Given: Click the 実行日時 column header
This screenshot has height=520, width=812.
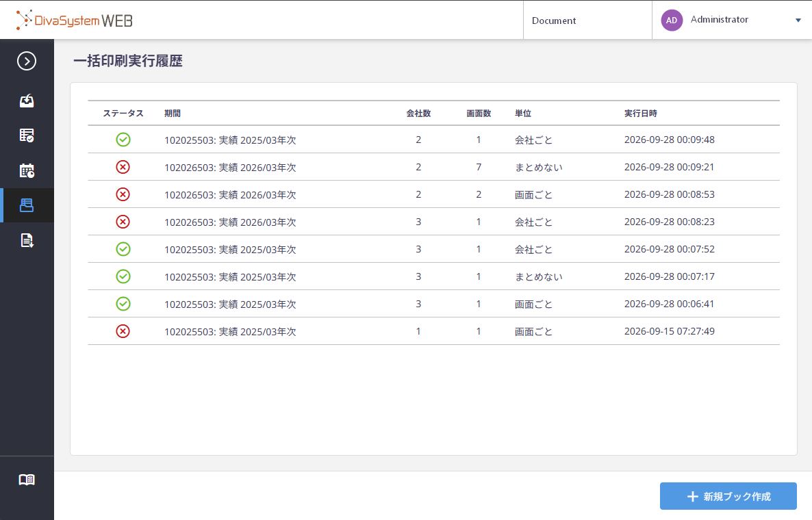Looking at the screenshot, I should point(641,114).
